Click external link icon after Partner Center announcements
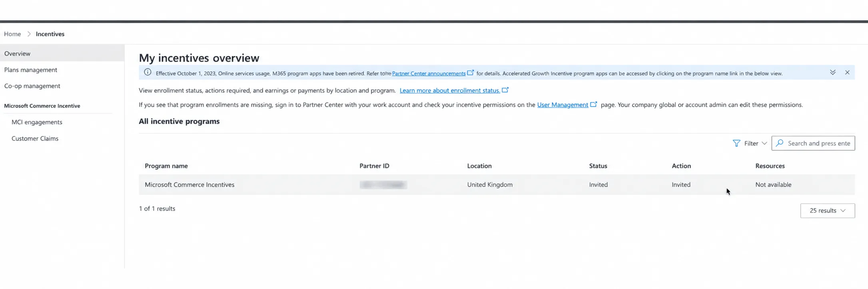The width and height of the screenshot is (868, 289). (x=471, y=73)
